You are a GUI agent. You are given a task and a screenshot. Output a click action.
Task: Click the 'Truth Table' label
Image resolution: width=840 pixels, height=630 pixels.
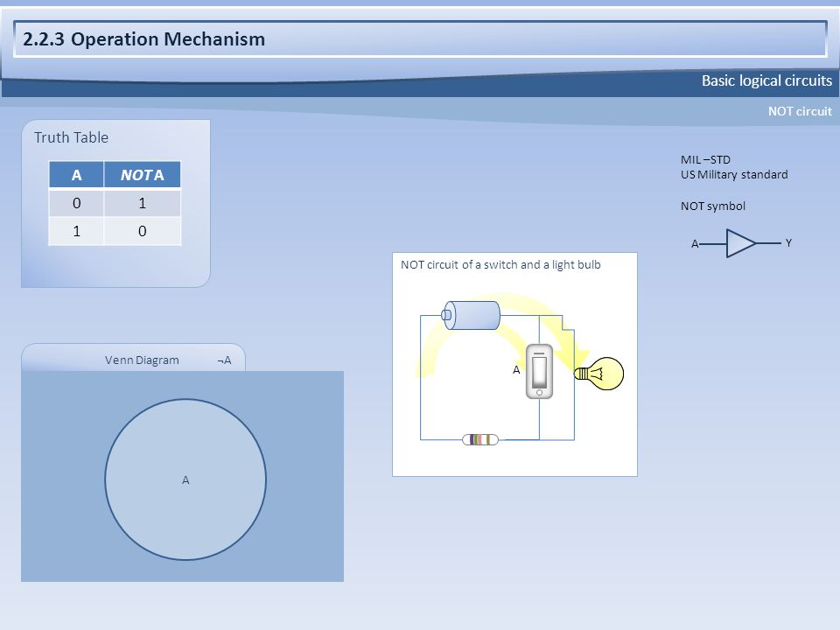(71, 137)
